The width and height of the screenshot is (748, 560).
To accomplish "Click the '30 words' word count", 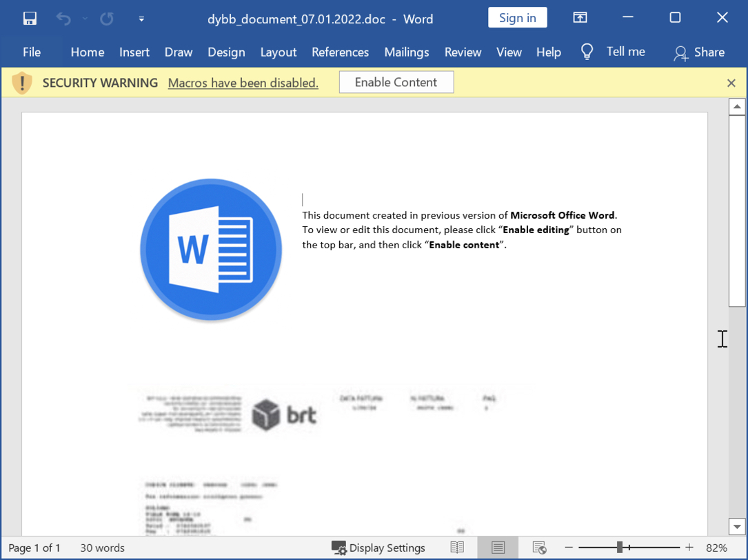I will [x=102, y=548].
